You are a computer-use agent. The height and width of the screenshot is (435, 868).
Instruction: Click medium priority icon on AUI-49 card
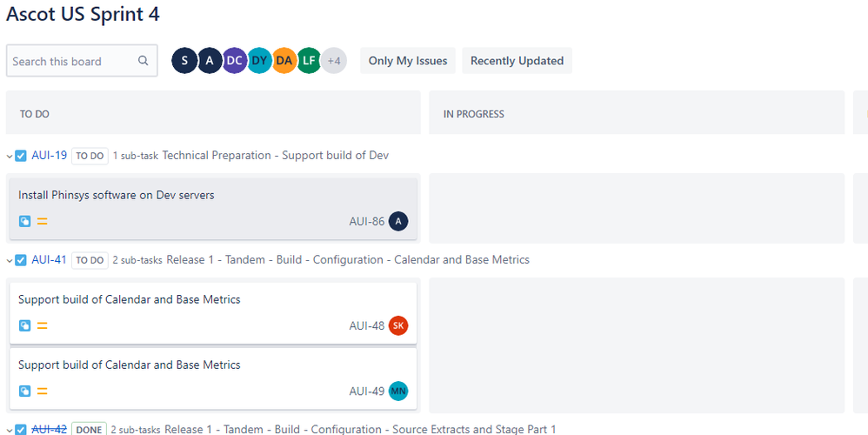point(42,391)
